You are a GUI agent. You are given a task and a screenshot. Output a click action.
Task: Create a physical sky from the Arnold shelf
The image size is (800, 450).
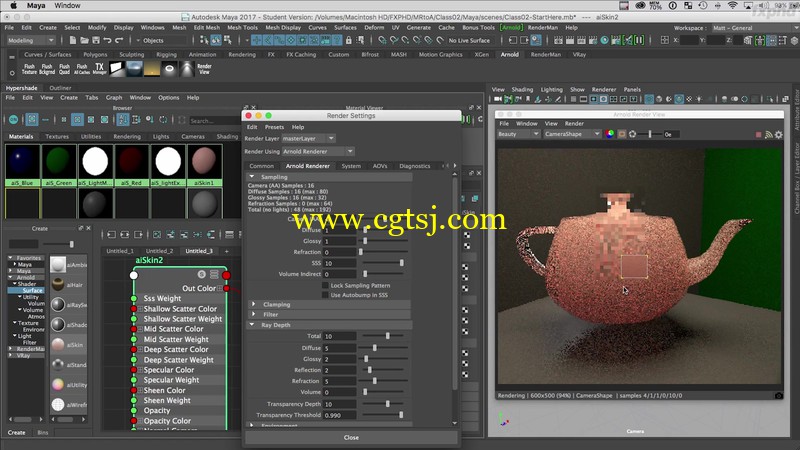(152, 69)
